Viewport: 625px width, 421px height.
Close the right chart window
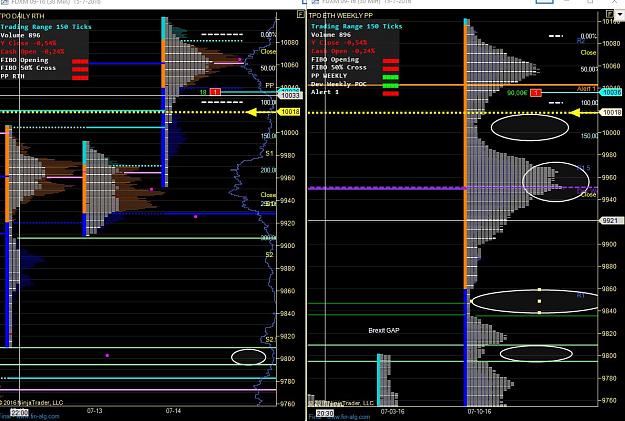[x=617, y=2]
